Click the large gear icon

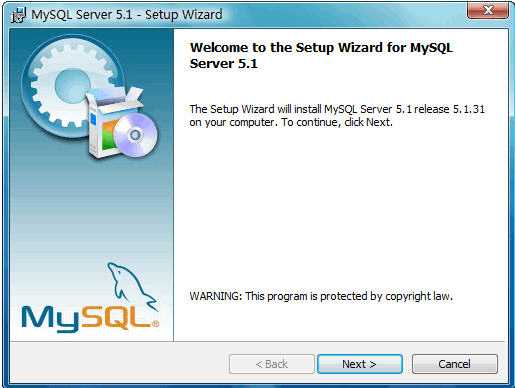pyautogui.click(x=72, y=87)
